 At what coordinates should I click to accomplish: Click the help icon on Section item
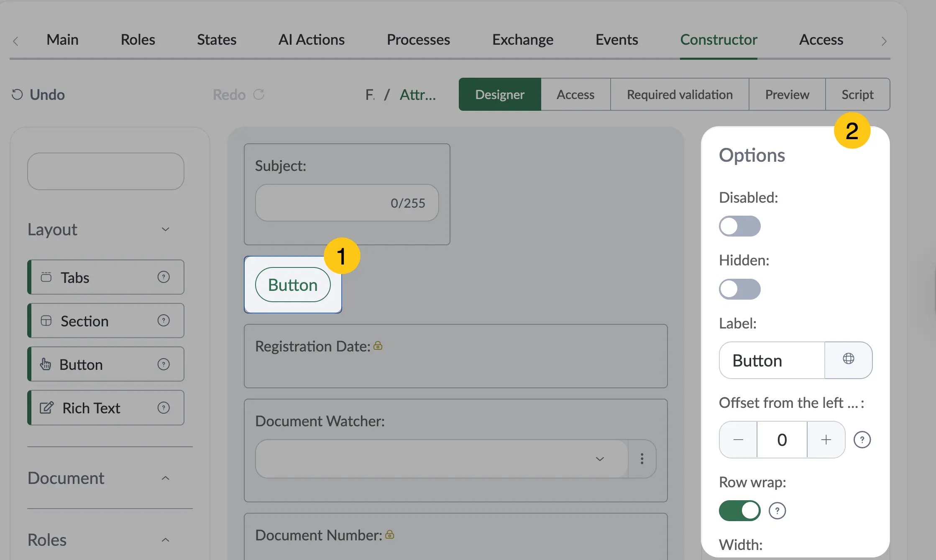click(164, 321)
